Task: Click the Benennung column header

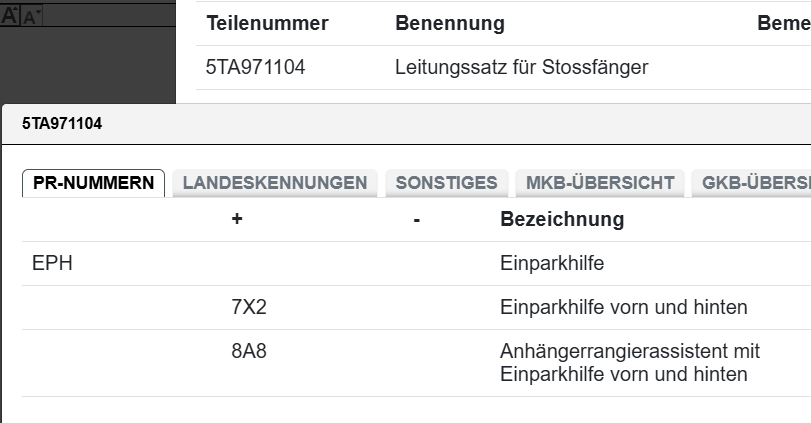Action: pos(450,23)
